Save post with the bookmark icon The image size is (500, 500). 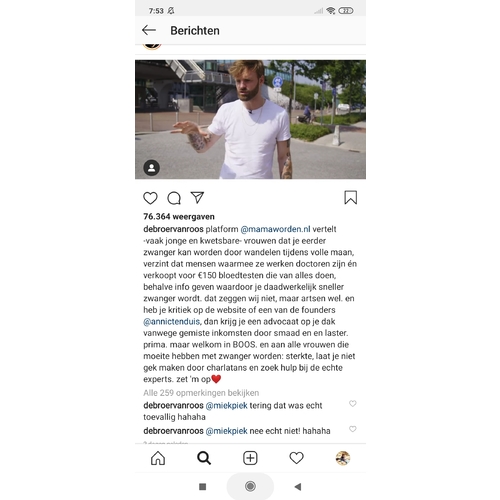point(350,197)
